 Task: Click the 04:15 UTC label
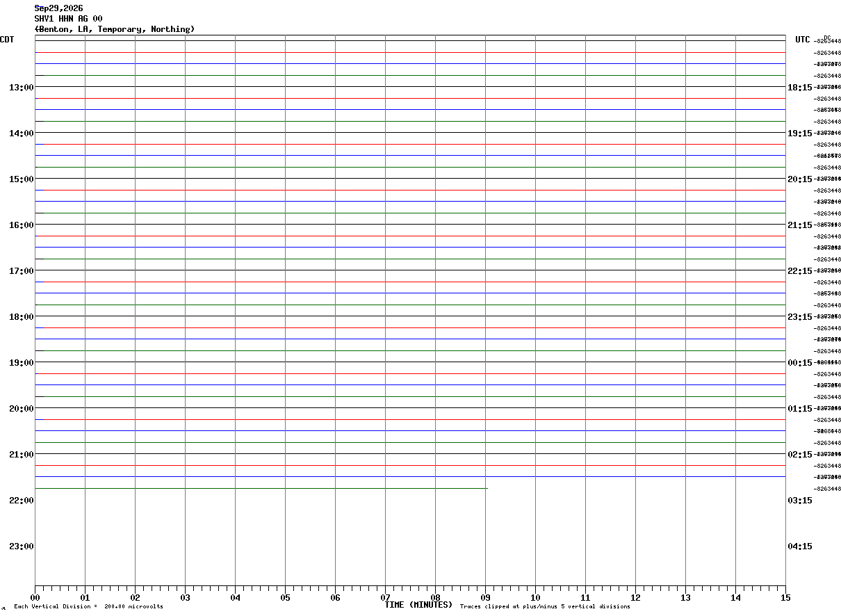pos(799,546)
